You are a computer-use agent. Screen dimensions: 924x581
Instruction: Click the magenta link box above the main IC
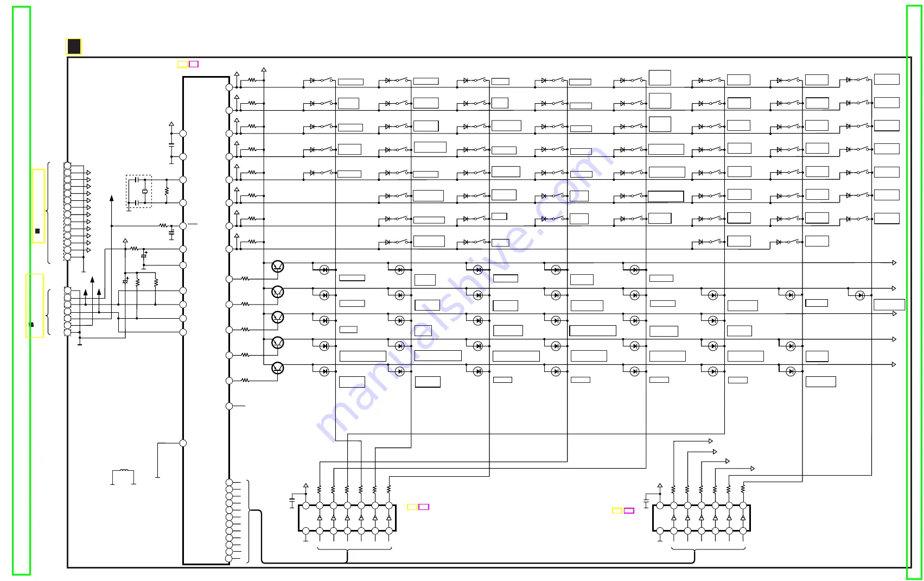(194, 64)
